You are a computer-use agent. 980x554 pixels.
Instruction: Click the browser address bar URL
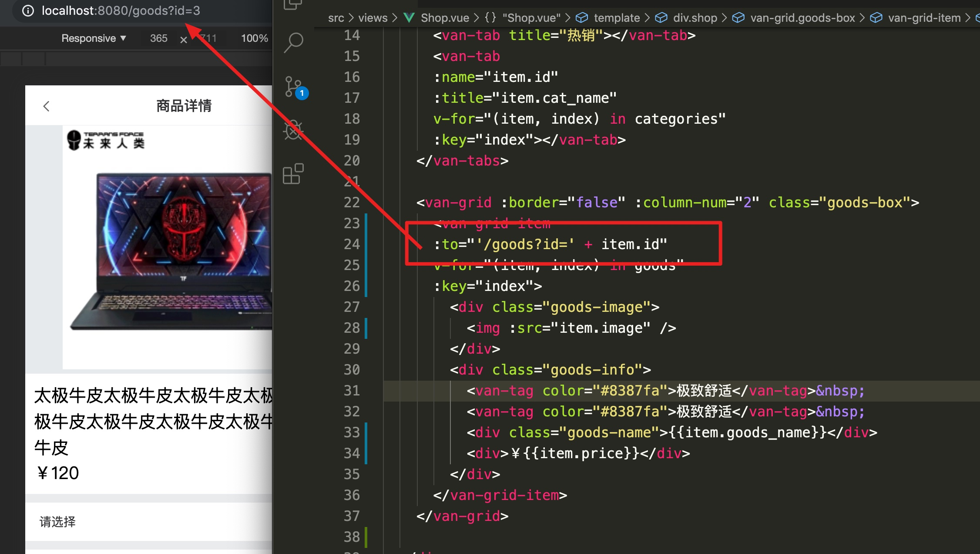pos(121,10)
